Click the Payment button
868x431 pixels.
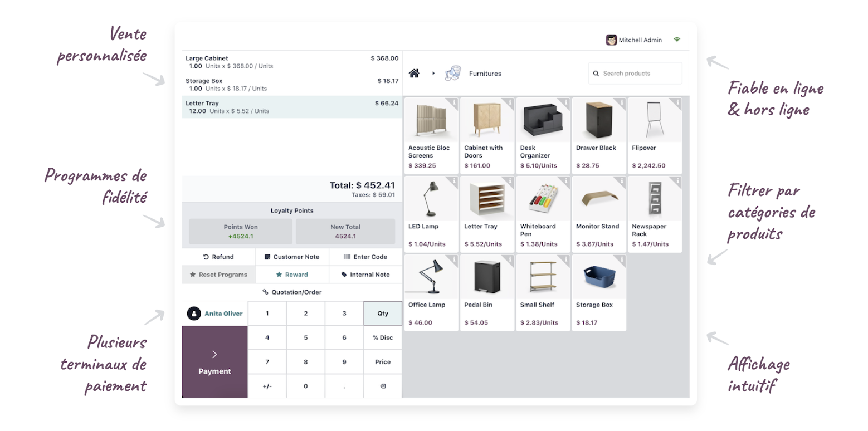click(214, 362)
